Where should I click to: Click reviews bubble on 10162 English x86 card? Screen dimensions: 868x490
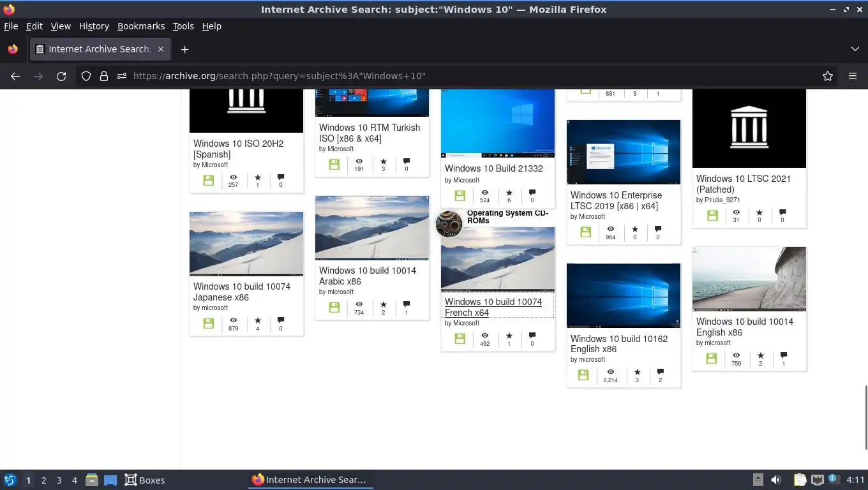(x=661, y=371)
